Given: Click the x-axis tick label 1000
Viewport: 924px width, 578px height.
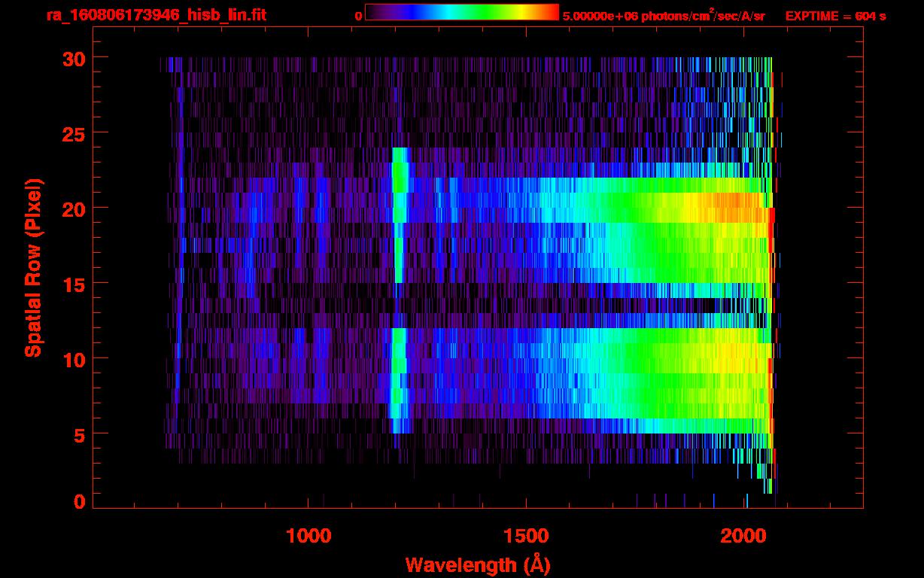Looking at the screenshot, I should point(309,535).
